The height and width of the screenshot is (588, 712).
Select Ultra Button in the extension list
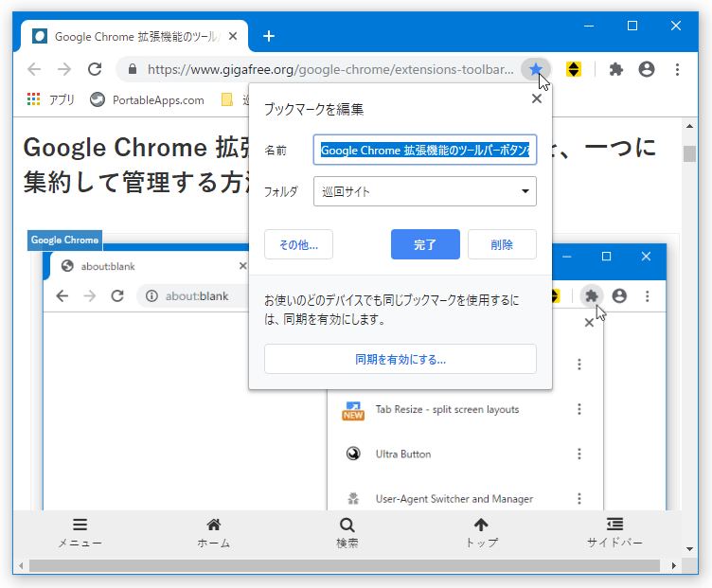pos(403,454)
